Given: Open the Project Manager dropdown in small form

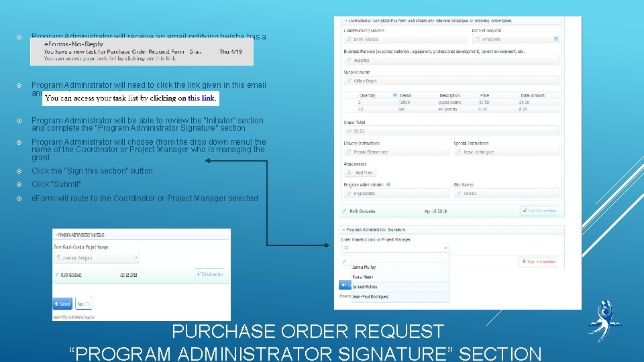Looking at the screenshot, I should [x=97, y=257].
